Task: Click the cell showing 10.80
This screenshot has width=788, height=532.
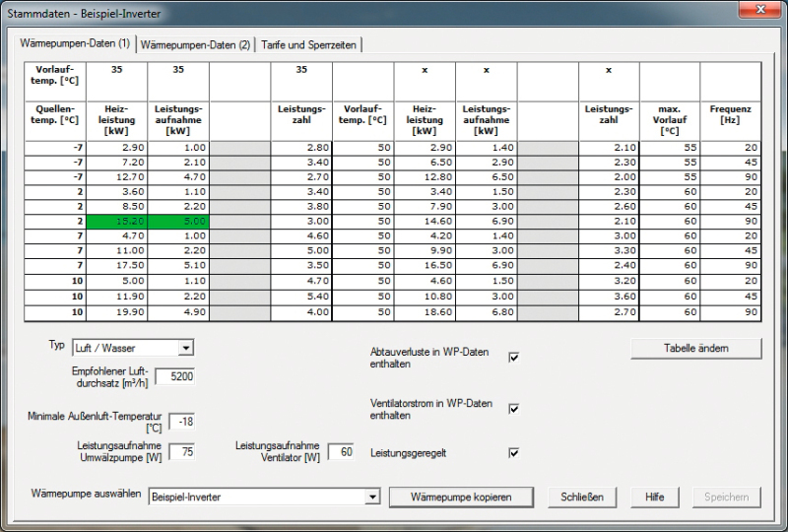Action: [x=425, y=297]
